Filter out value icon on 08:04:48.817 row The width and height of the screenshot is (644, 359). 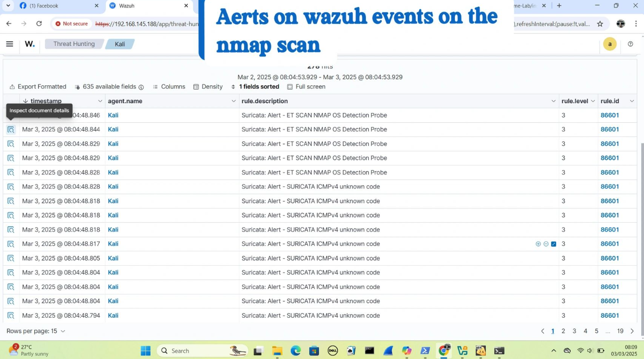pos(546,244)
